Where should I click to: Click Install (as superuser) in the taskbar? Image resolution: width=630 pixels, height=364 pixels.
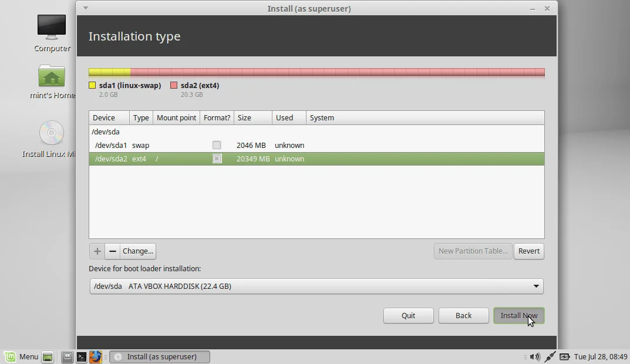point(159,356)
